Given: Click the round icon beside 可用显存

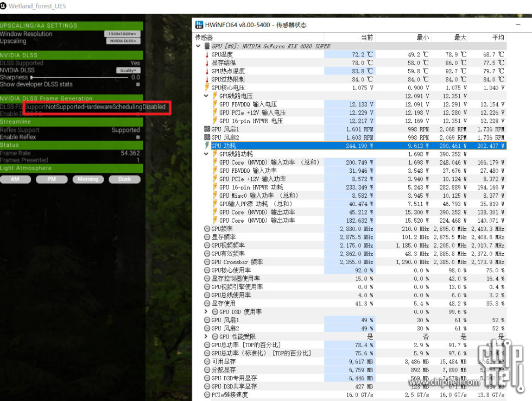Looking at the screenshot, I should (207, 361).
